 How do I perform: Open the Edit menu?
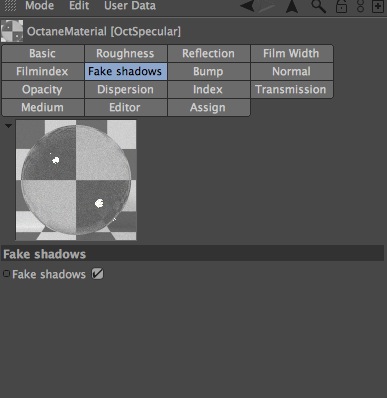point(79,6)
